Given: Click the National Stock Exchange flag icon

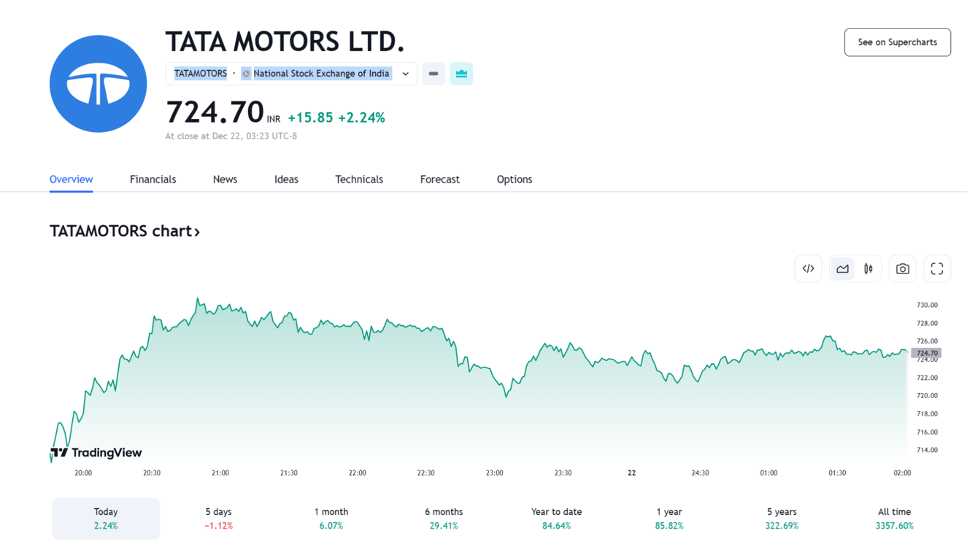Looking at the screenshot, I should click(246, 74).
